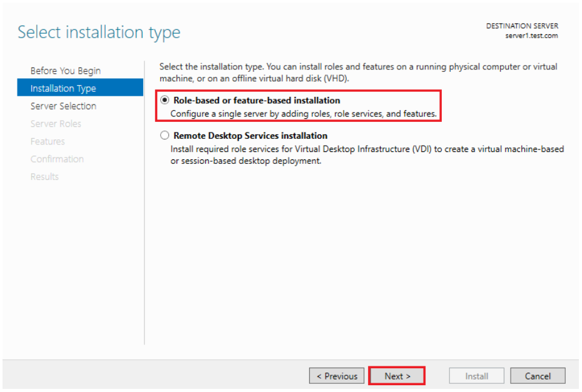Cancel the installation wizard
Viewport: 582px width, 392px height.
click(538, 376)
